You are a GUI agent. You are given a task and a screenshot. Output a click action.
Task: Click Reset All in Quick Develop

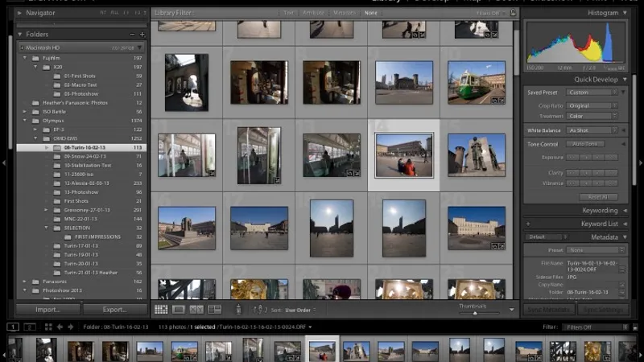pyautogui.click(x=598, y=197)
